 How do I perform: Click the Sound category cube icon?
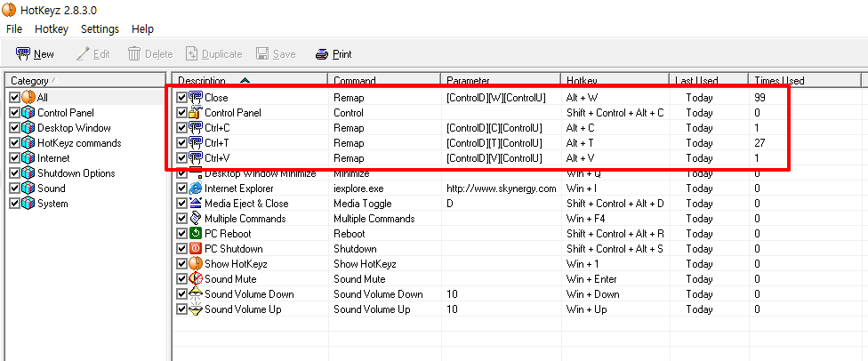(x=28, y=189)
